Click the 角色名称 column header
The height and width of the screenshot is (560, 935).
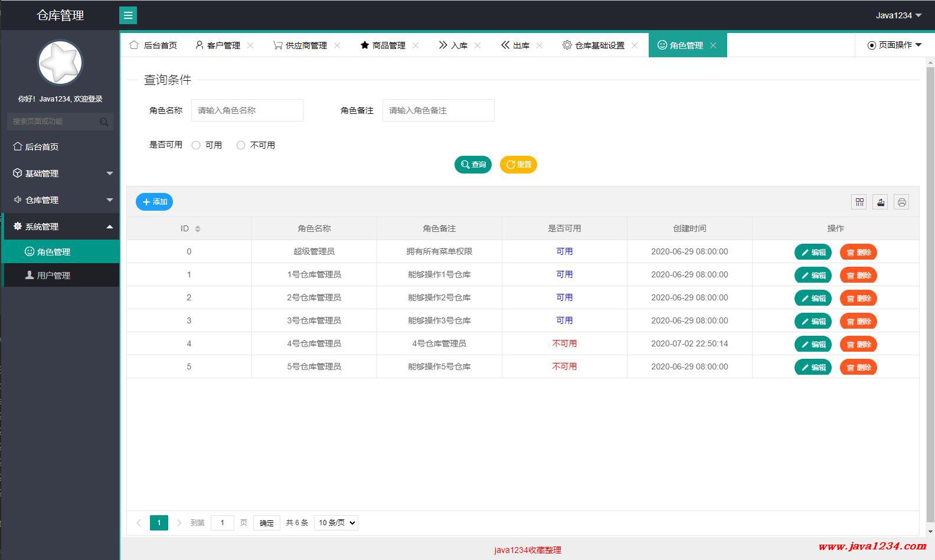click(314, 228)
